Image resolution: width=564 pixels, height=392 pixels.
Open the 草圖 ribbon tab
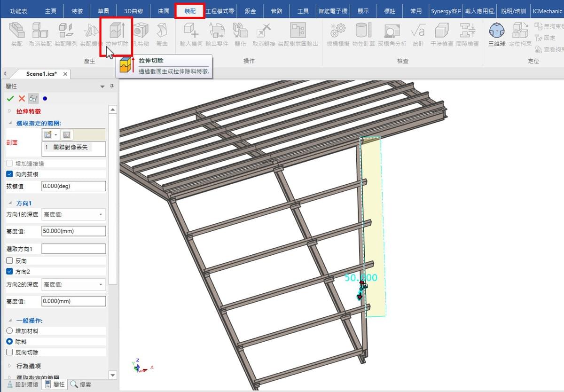click(103, 11)
